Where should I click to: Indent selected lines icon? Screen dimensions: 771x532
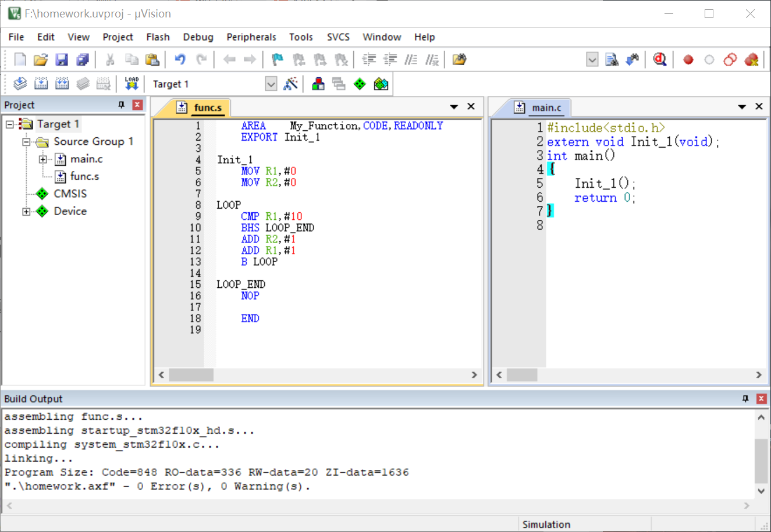tap(369, 59)
